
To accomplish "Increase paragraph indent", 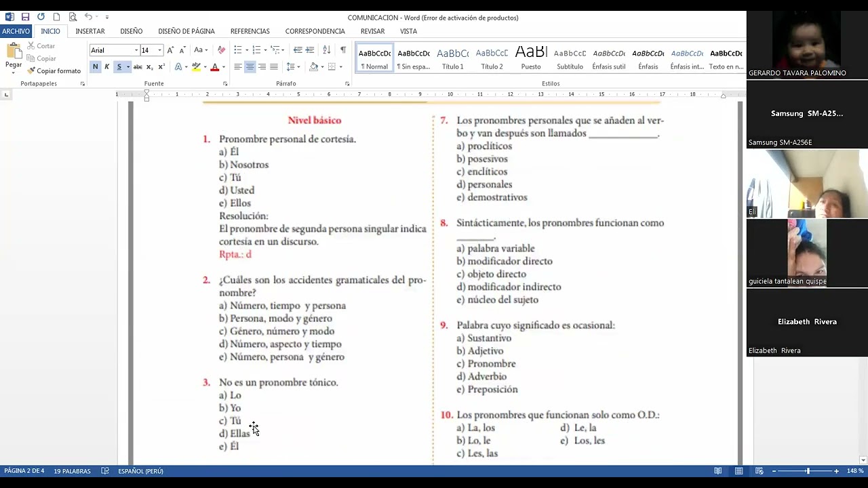I will pos(310,50).
